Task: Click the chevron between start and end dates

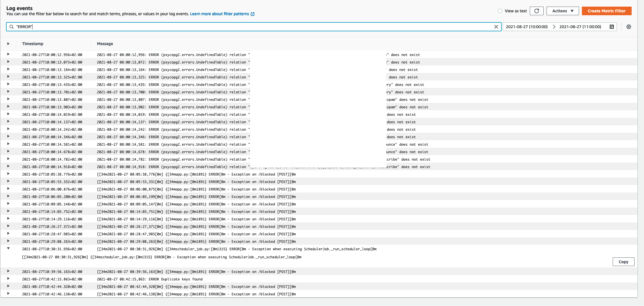Action: click(x=554, y=27)
